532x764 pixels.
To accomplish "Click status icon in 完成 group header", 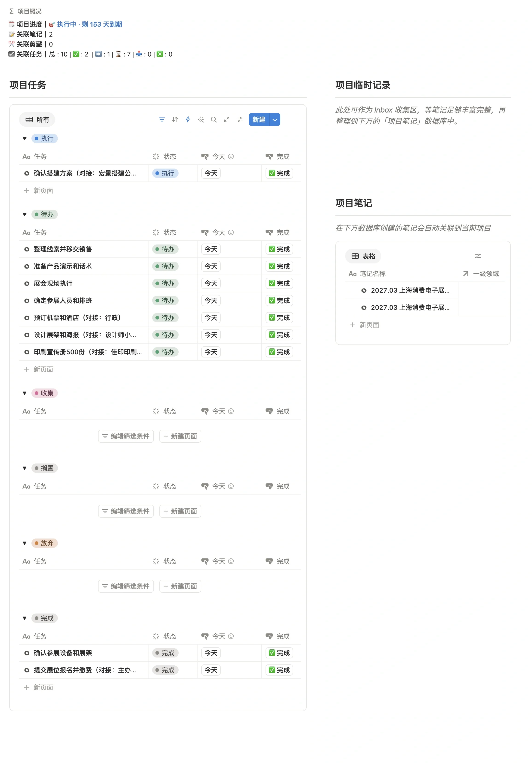I will tap(156, 636).
